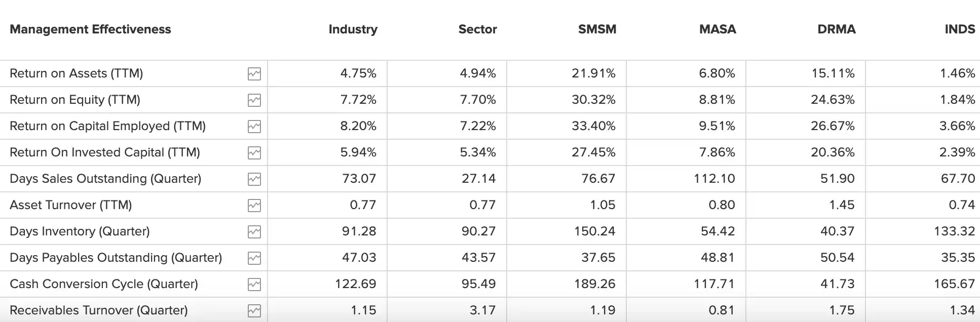980x322 pixels.
Task: Open chart icon for Return on Equity (TTM)
Action: click(x=254, y=100)
